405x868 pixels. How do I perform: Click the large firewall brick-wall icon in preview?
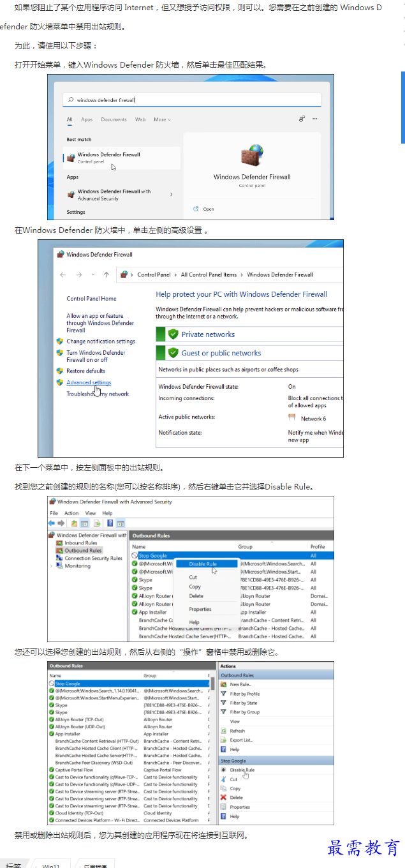251,156
